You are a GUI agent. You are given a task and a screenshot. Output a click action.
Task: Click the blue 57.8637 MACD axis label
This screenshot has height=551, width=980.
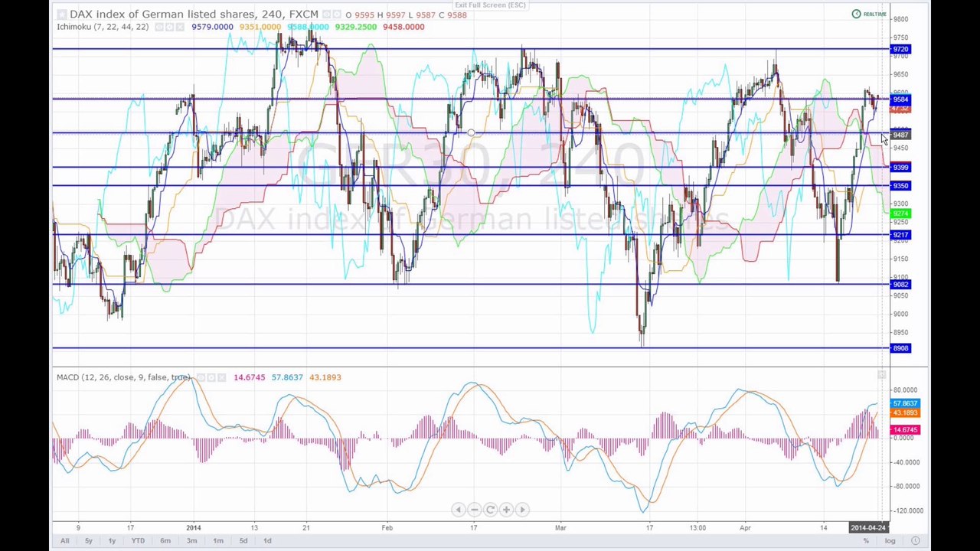[x=904, y=403]
